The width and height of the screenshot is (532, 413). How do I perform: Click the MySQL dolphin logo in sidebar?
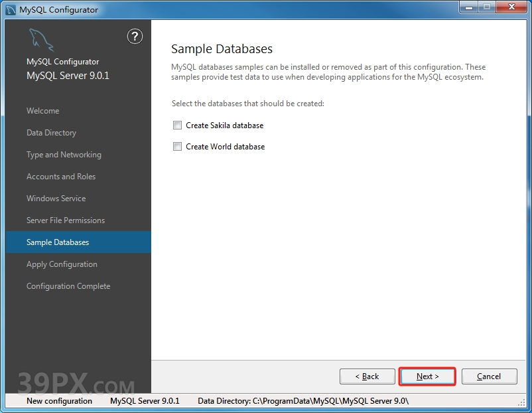[x=40, y=41]
